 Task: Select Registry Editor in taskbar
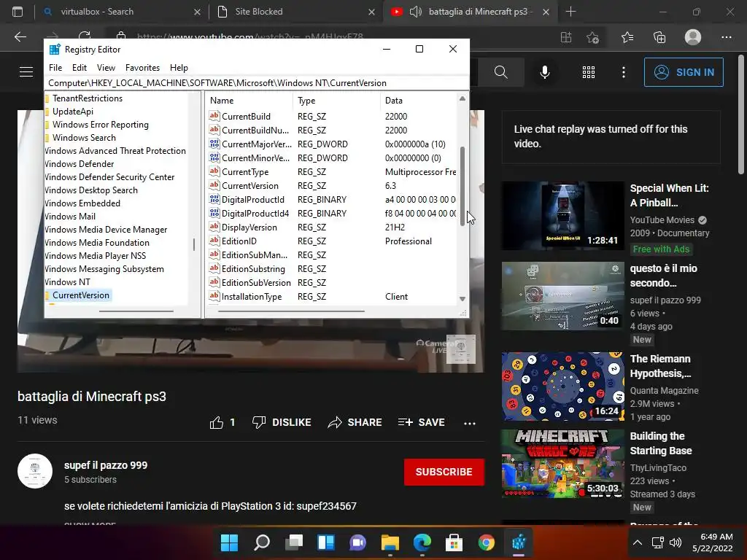click(519, 542)
